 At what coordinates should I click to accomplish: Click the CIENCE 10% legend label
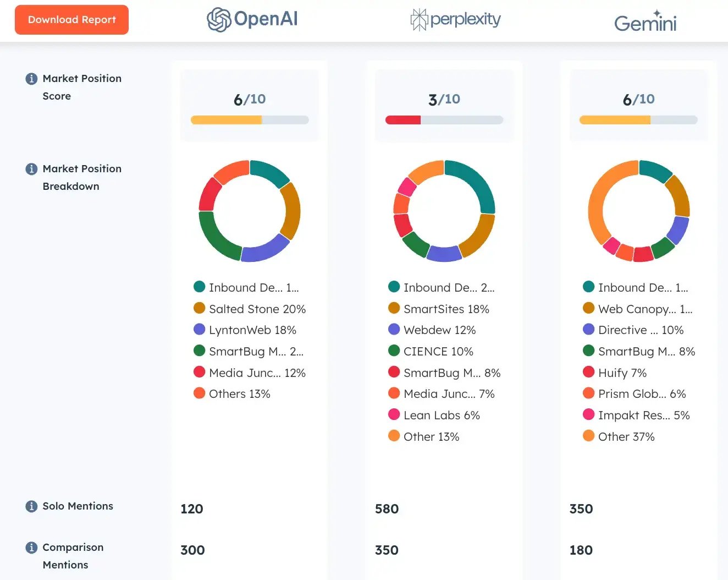(438, 352)
